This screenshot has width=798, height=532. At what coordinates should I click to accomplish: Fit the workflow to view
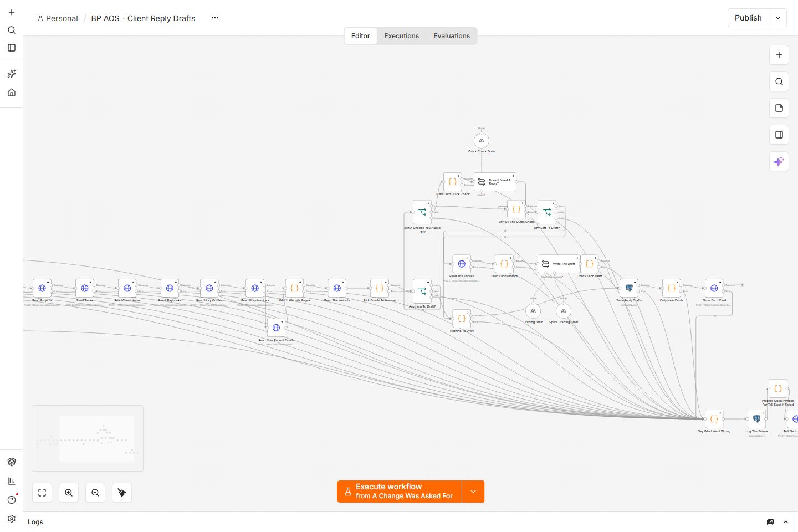click(42, 493)
